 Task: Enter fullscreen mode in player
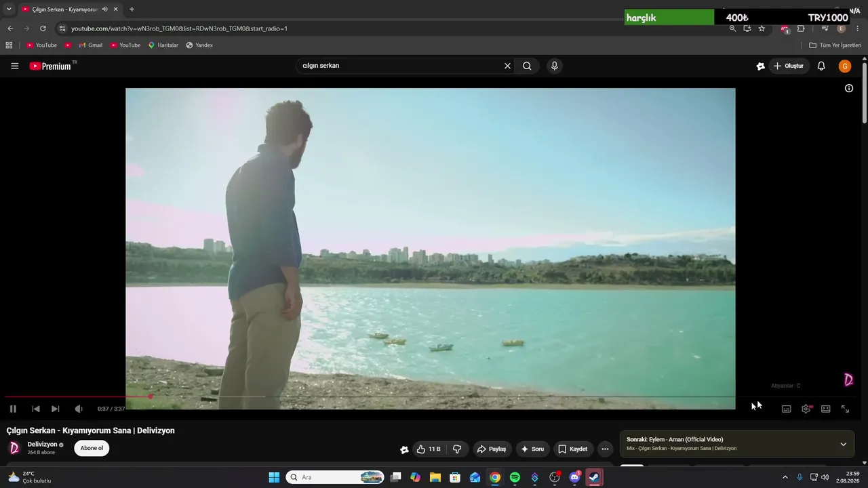pos(845,409)
